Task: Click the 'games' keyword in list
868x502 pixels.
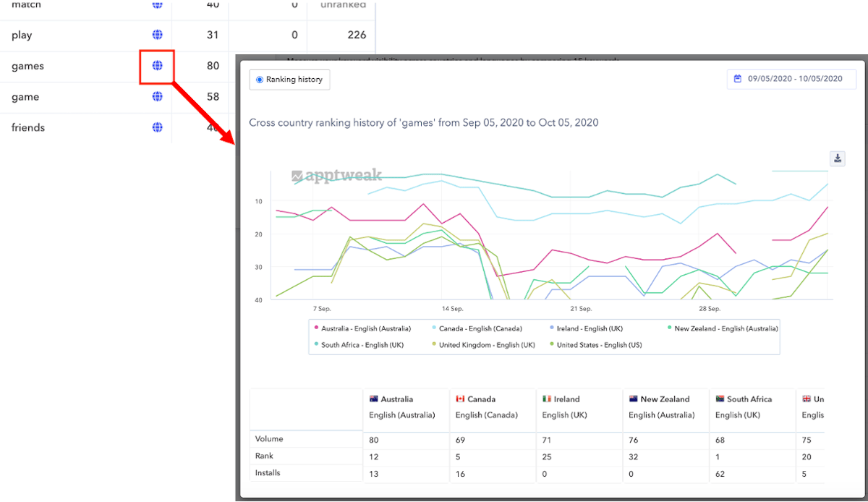Action: [27, 66]
